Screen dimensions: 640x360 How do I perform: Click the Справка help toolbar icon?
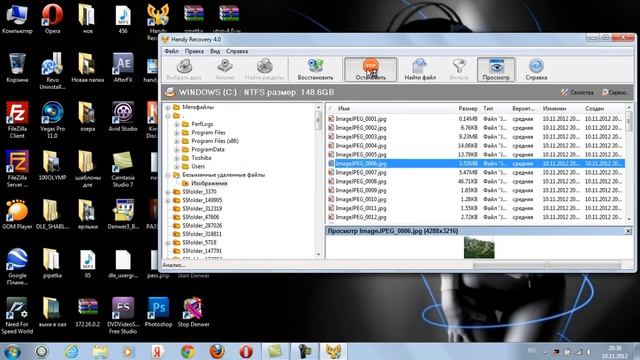(536, 69)
